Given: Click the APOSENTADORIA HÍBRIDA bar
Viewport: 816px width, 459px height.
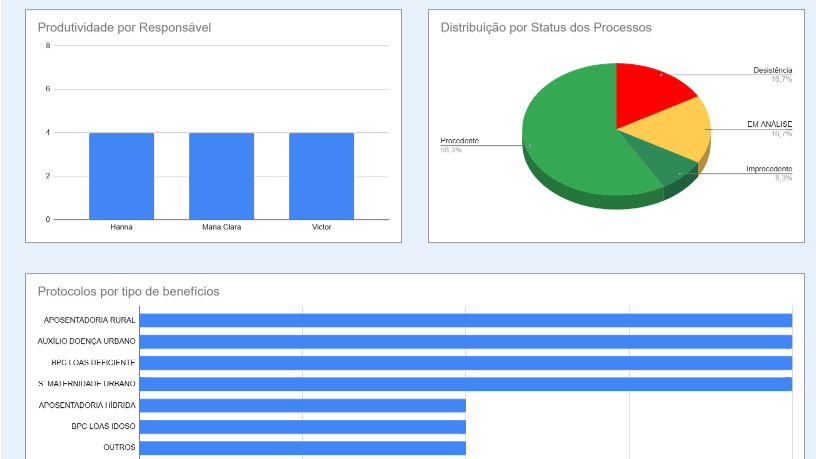Looking at the screenshot, I should coord(302,405).
